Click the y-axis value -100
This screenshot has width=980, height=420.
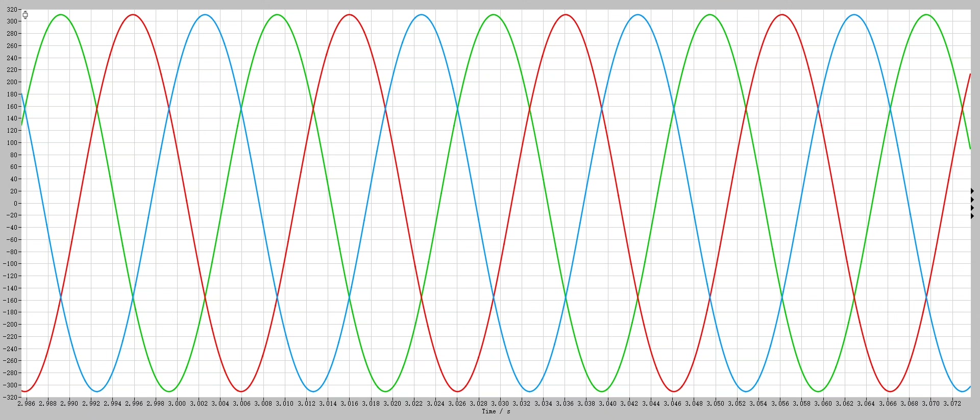point(10,264)
